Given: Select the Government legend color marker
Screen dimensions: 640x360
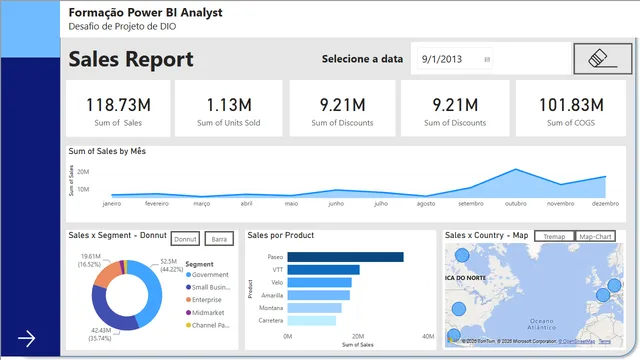Looking at the screenshot, I should 188,275.
